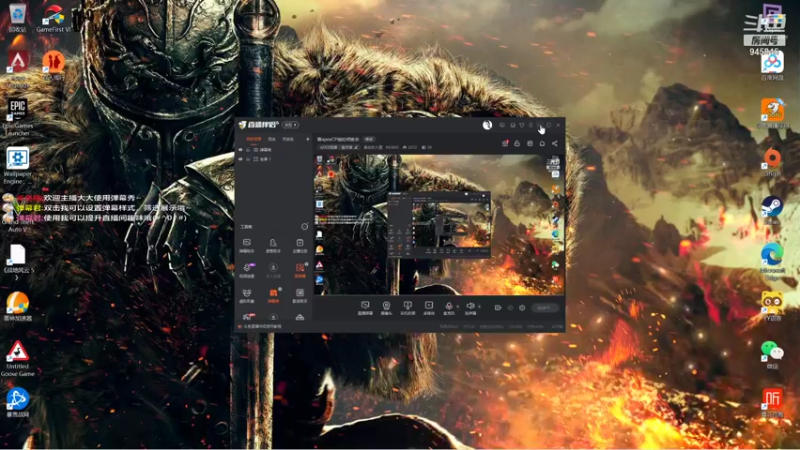The width and height of the screenshot is (800, 450).
Task: Open Epic Games Launcher desktop icon
Action: tap(17, 118)
